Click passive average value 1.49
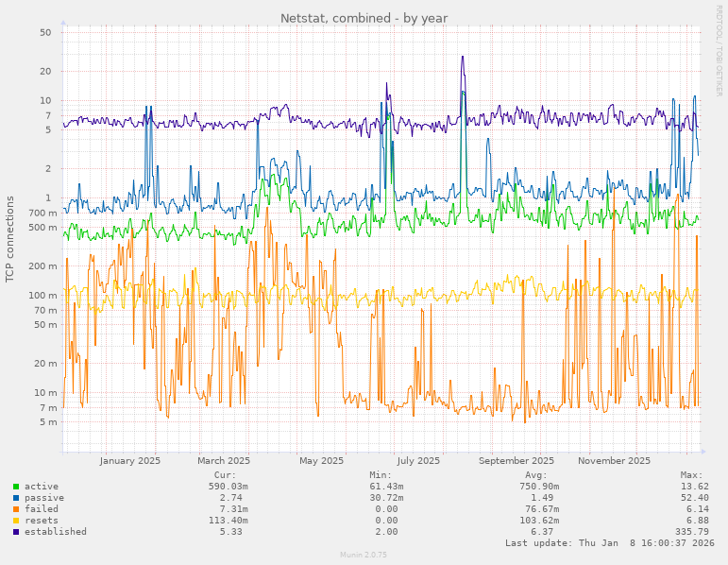The image size is (728, 565). (542, 498)
